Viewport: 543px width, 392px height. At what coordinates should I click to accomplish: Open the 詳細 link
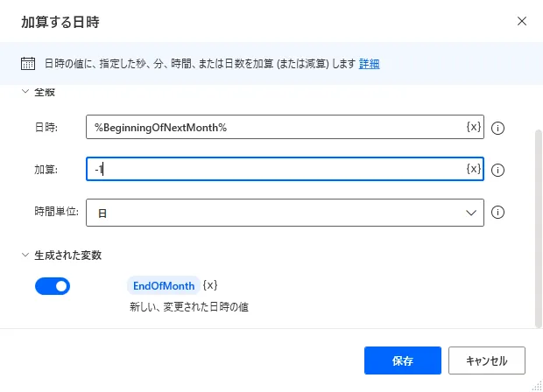tap(370, 64)
